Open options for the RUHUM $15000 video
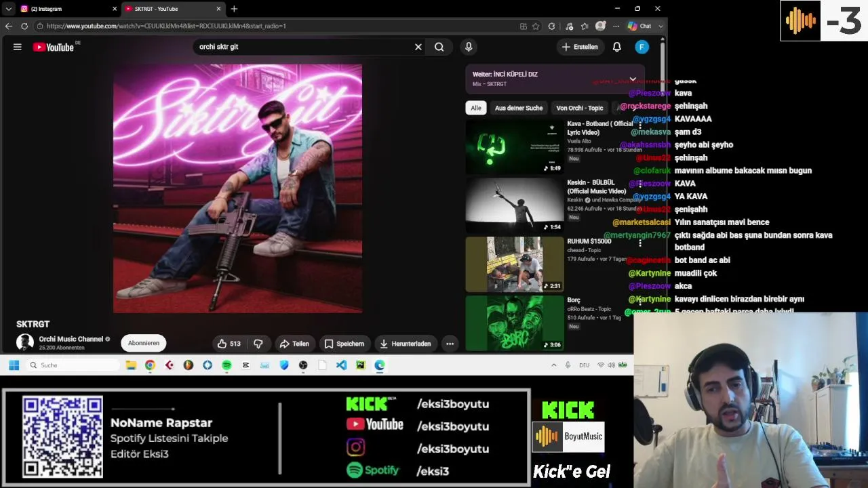 pos(639,242)
